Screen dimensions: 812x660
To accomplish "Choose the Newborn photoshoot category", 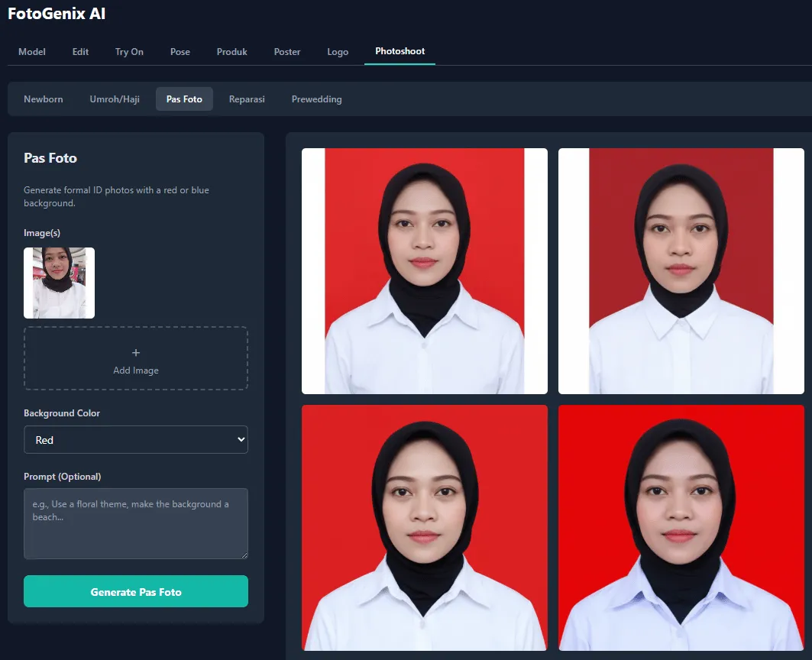I will pos(44,99).
